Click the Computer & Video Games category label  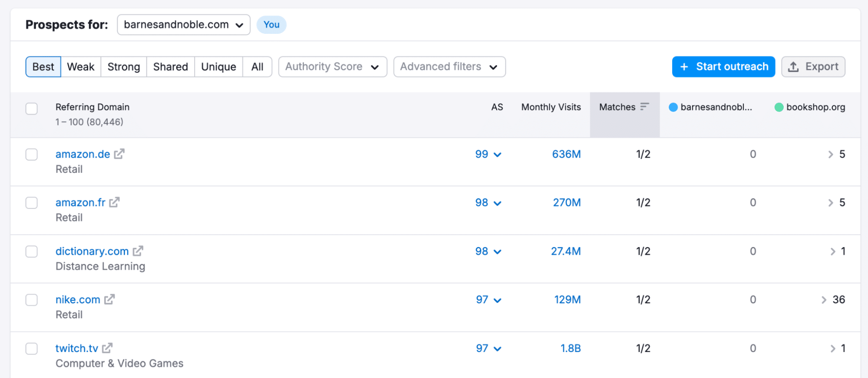coord(119,364)
